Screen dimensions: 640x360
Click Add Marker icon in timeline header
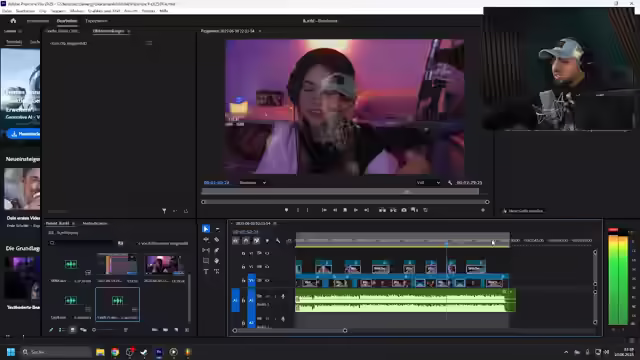pyautogui.click(x=267, y=241)
